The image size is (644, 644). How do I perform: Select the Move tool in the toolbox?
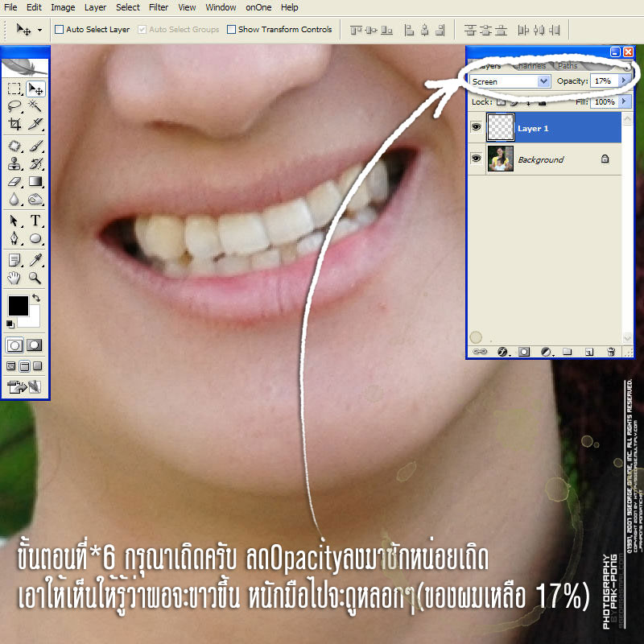(35, 89)
